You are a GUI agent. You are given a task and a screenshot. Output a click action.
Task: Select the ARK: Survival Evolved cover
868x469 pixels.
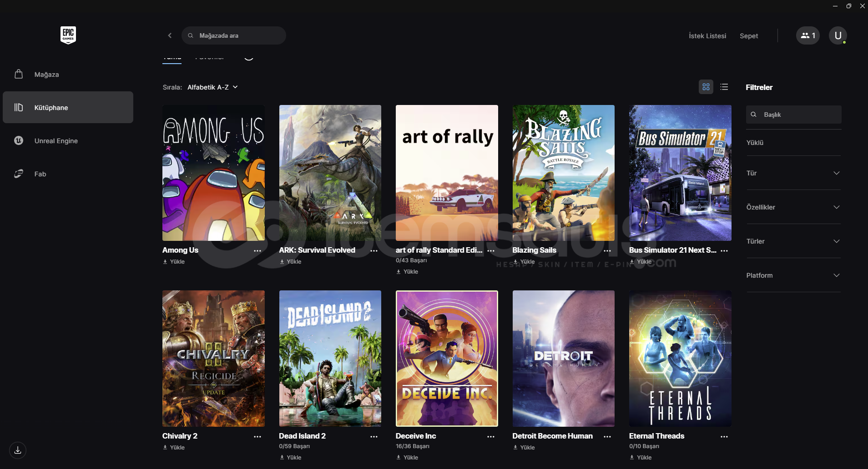point(330,173)
